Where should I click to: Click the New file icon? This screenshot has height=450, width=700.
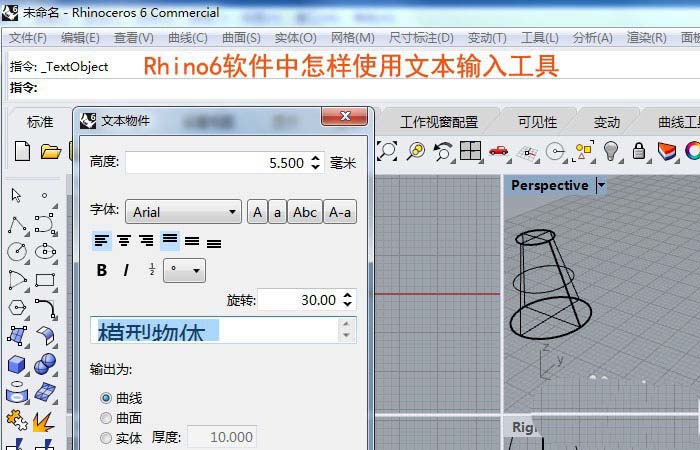tap(22, 151)
